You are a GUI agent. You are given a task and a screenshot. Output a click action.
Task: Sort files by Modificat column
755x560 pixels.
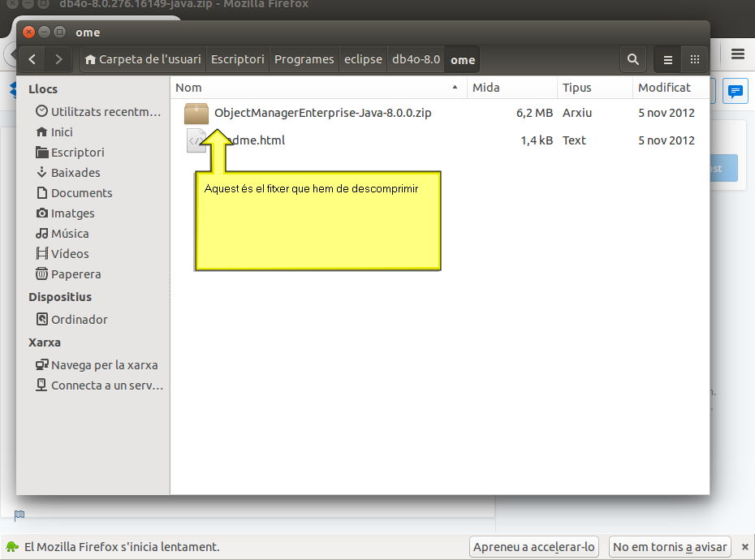tap(671, 88)
